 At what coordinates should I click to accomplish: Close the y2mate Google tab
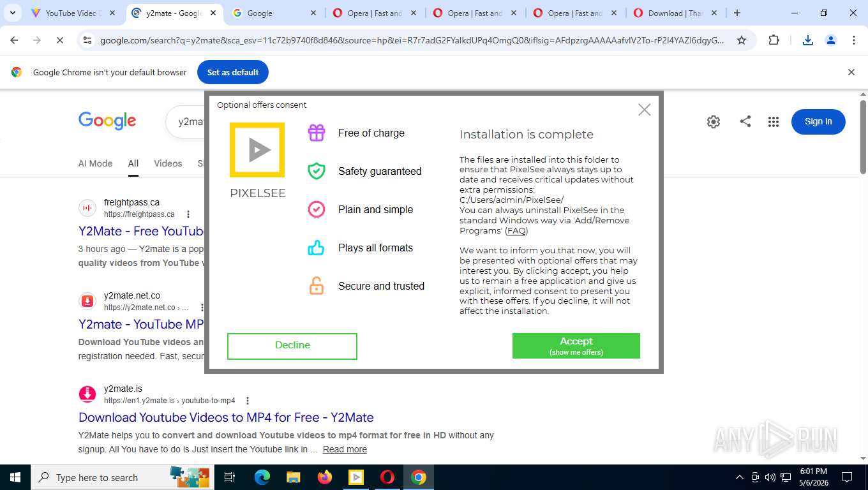(x=213, y=13)
